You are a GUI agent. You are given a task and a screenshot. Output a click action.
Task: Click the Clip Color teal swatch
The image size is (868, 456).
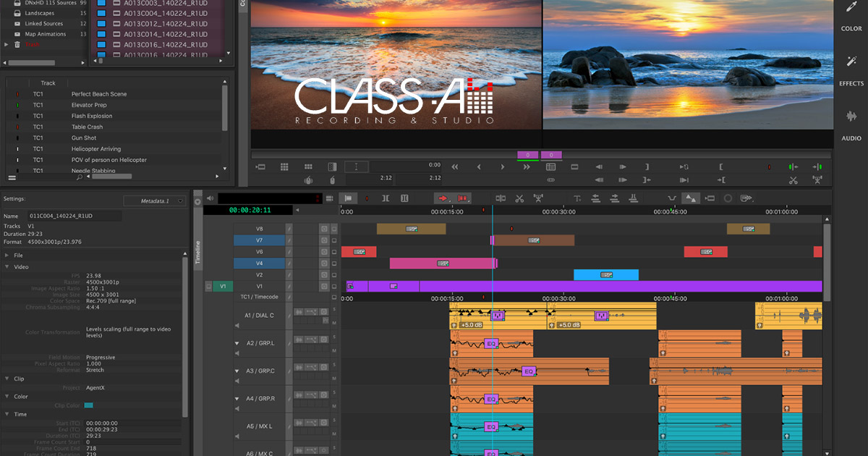point(89,405)
